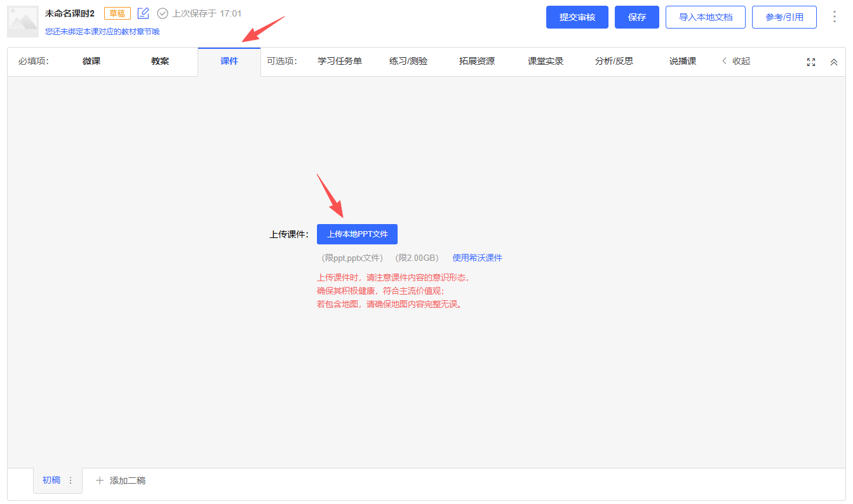Open the 学习任务单 tab
The width and height of the screenshot is (853, 504).
(x=340, y=62)
